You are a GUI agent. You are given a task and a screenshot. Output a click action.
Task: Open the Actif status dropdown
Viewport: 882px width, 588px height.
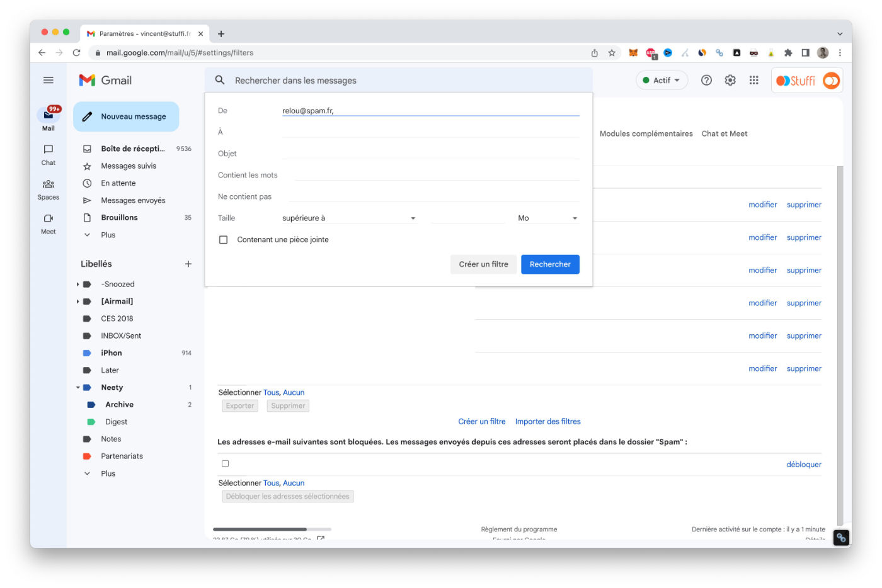(661, 80)
